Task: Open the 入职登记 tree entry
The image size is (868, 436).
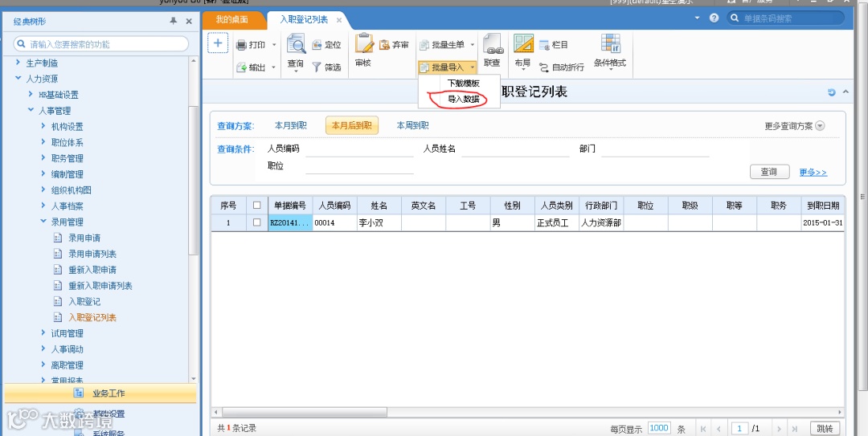Action: (x=84, y=302)
